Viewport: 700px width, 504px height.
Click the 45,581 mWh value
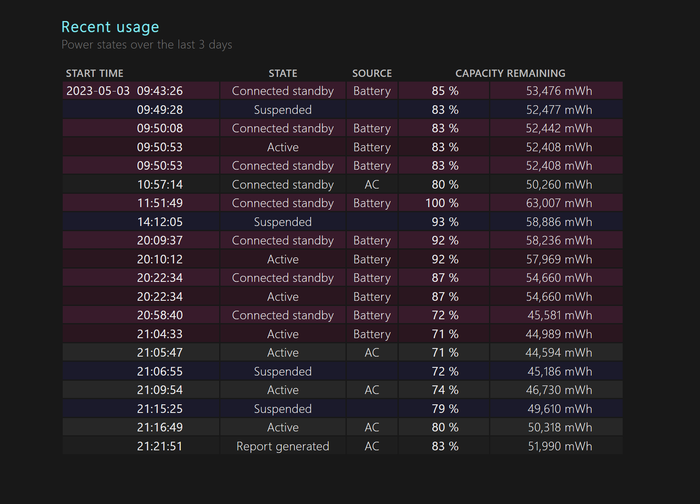pyautogui.click(x=560, y=315)
